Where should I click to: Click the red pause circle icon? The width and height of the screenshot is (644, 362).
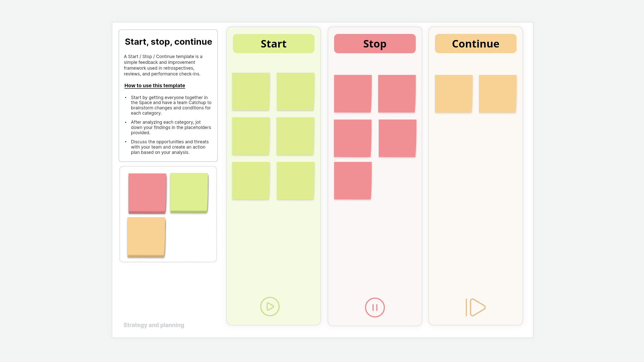pyautogui.click(x=375, y=307)
